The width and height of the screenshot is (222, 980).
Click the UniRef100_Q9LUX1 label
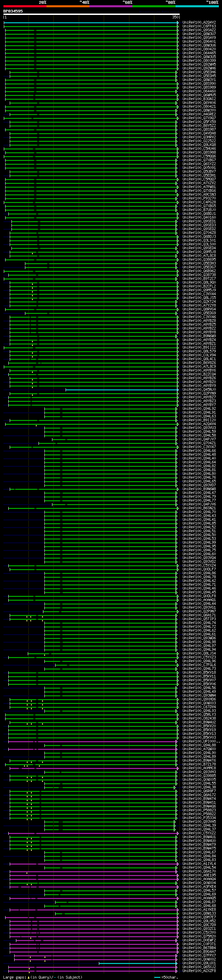(199, 963)
